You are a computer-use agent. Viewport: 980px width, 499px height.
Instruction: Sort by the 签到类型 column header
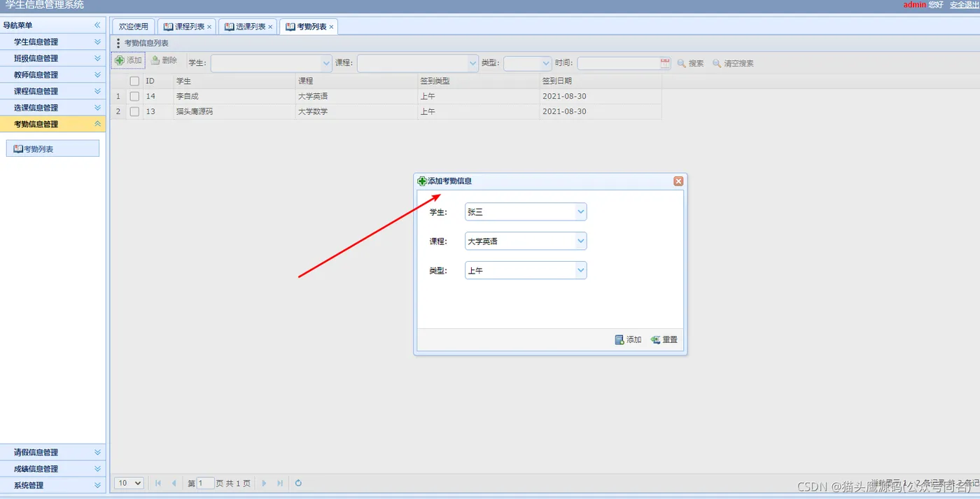pyautogui.click(x=478, y=81)
